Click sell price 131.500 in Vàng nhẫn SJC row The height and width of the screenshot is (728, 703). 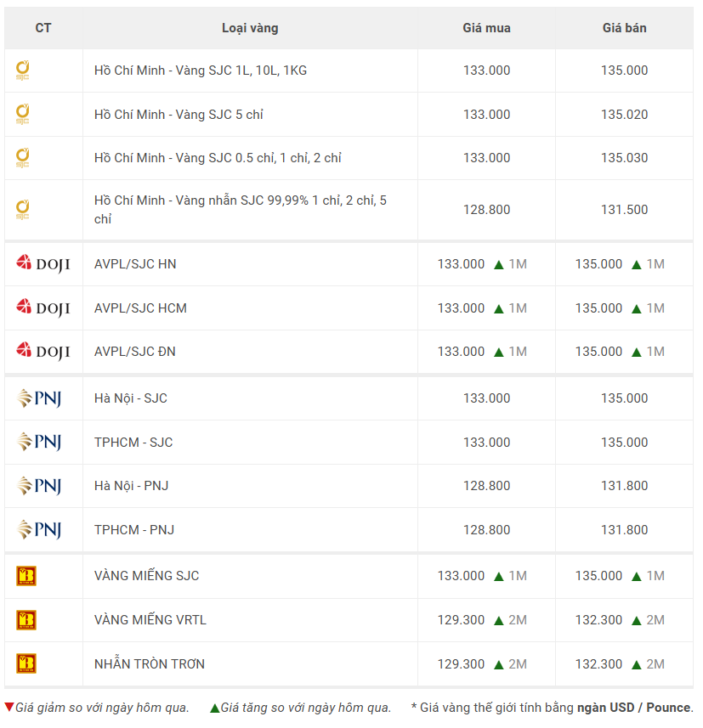coord(625,209)
